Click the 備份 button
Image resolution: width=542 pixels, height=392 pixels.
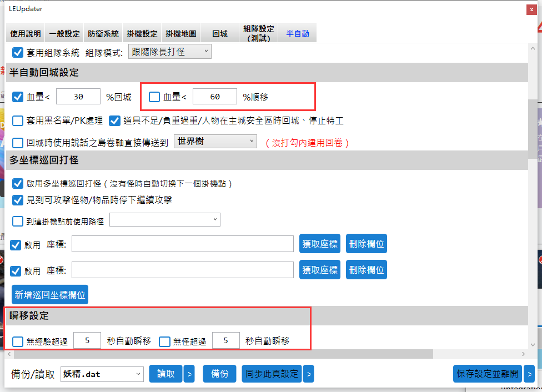click(219, 374)
